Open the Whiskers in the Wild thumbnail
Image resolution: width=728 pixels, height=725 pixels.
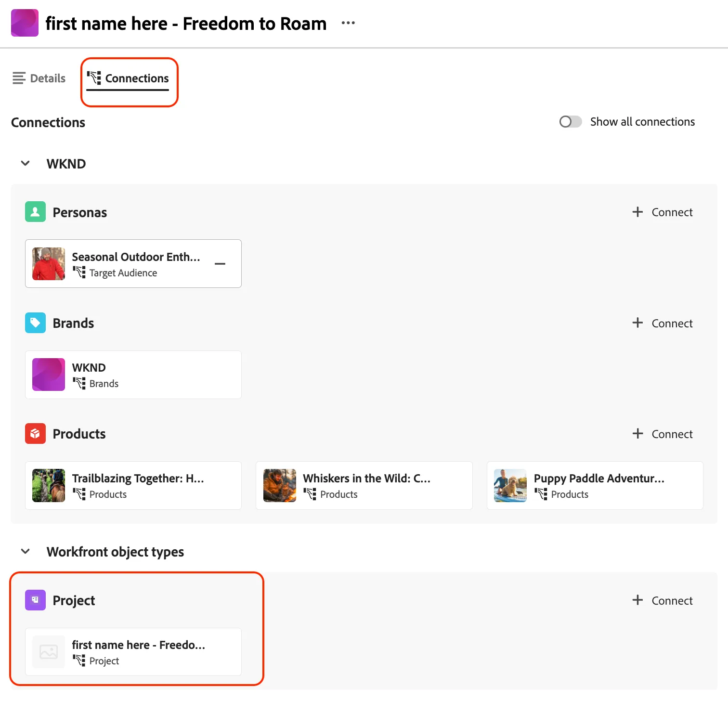click(x=280, y=485)
